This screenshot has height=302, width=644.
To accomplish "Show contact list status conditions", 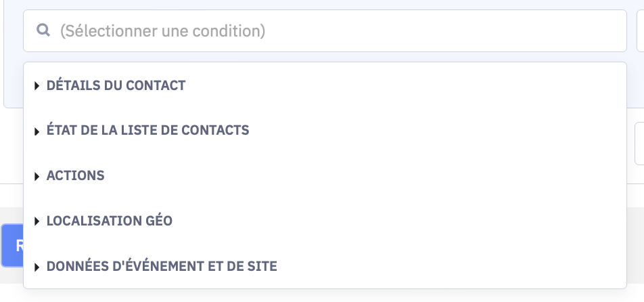I will (x=325, y=130).
